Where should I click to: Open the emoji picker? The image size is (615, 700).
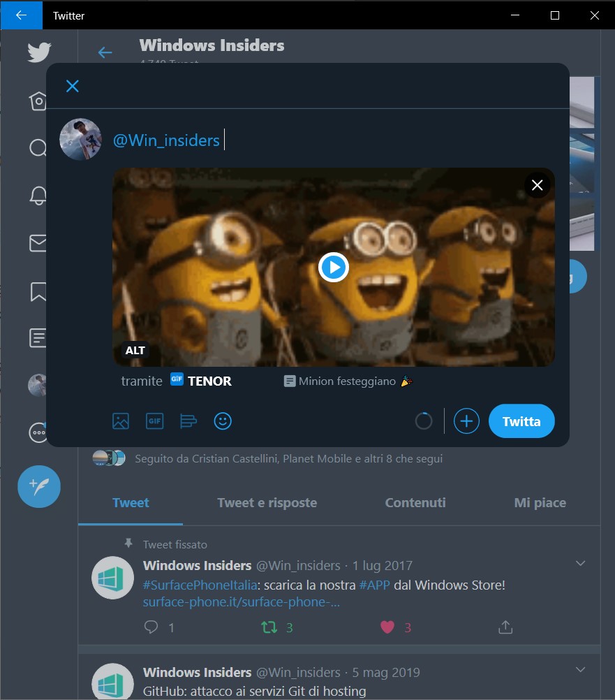pyautogui.click(x=223, y=421)
